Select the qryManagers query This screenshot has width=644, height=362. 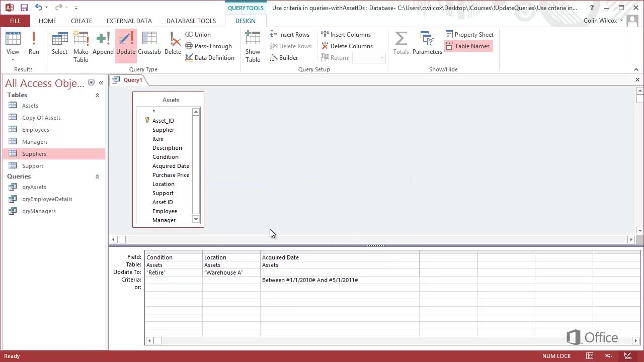[x=54, y=211]
